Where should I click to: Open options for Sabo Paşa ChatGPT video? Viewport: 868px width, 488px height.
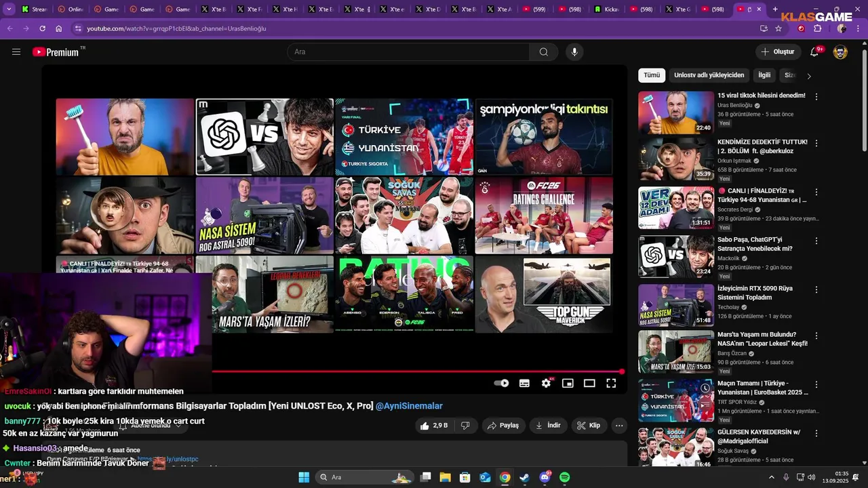[x=816, y=241]
